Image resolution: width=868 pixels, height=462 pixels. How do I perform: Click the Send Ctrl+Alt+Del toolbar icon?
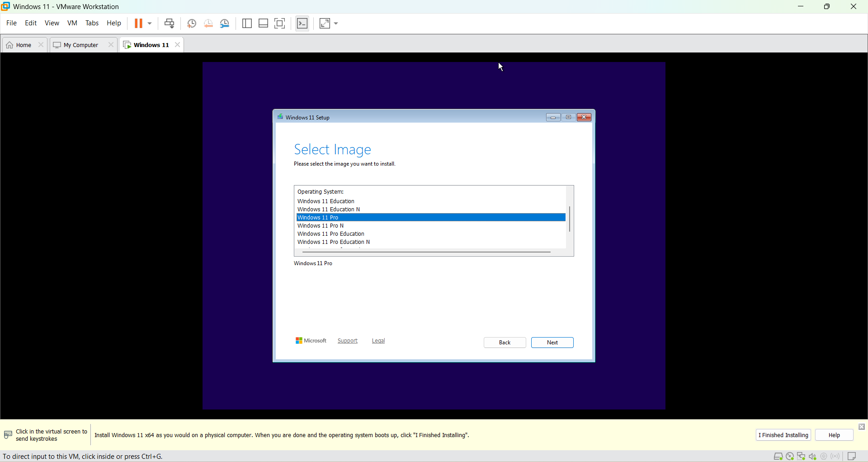(170, 24)
